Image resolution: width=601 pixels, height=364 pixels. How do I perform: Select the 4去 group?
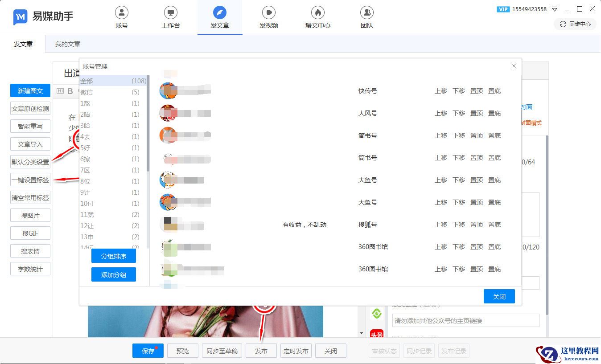point(113,136)
